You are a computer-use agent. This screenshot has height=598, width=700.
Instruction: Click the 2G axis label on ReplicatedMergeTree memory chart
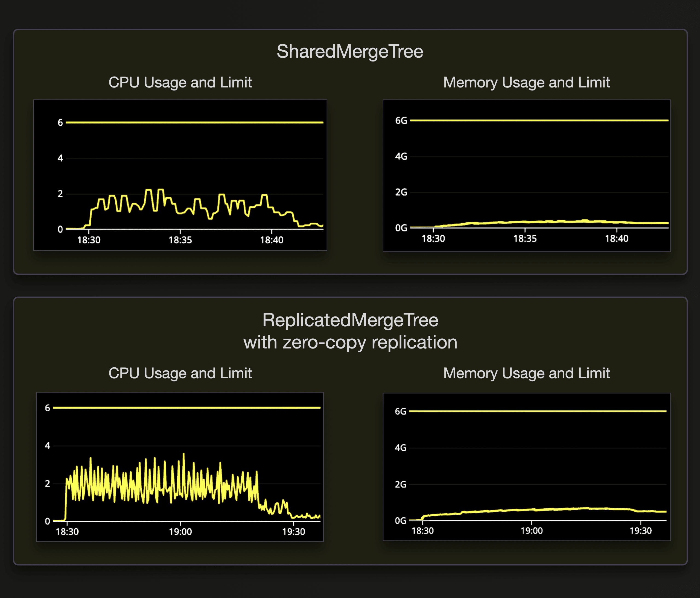click(x=400, y=485)
